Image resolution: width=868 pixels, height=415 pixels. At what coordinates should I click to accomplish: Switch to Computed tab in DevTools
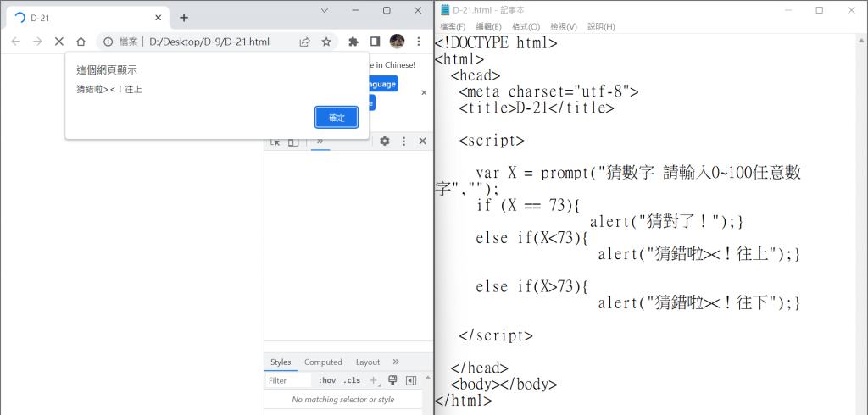pos(323,362)
